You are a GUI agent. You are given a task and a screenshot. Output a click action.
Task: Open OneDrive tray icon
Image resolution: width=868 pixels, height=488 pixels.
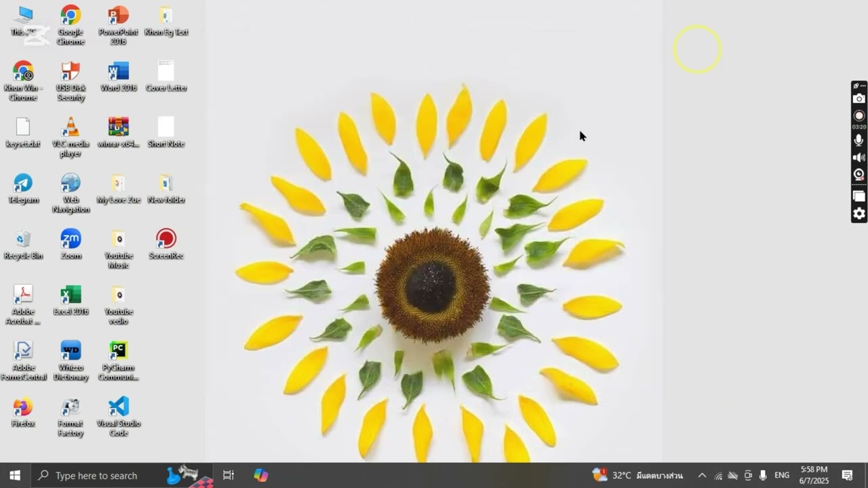[733, 476]
